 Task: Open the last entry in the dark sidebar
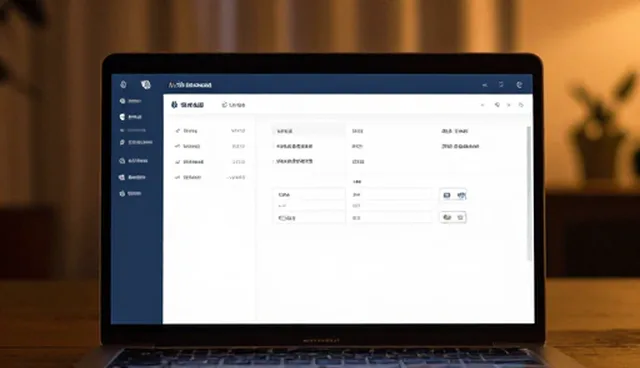click(x=130, y=193)
